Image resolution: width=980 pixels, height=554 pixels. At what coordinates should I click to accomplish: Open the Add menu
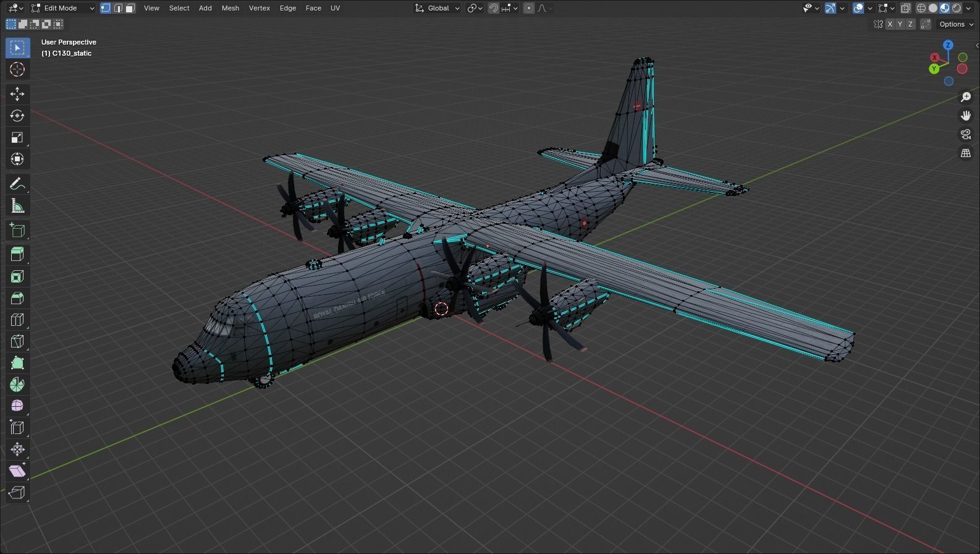click(x=205, y=8)
